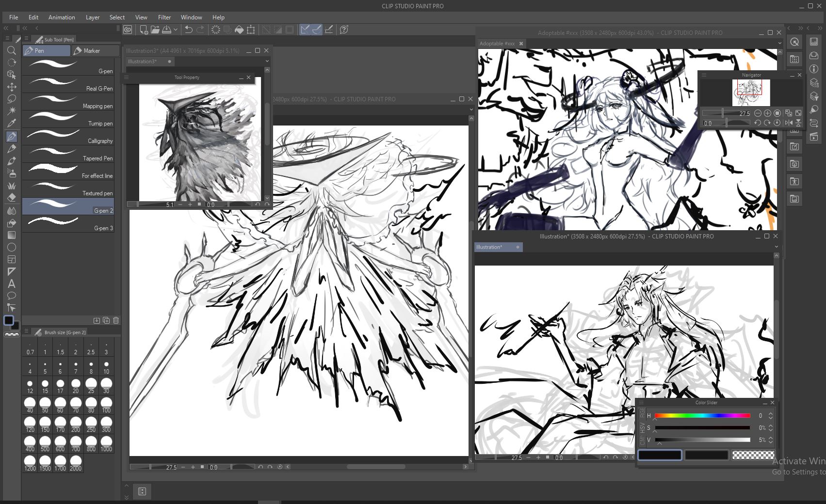The image size is (826, 504).
Task: Open canvas tab list in Adoptable window
Action: [x=779, y=43]
